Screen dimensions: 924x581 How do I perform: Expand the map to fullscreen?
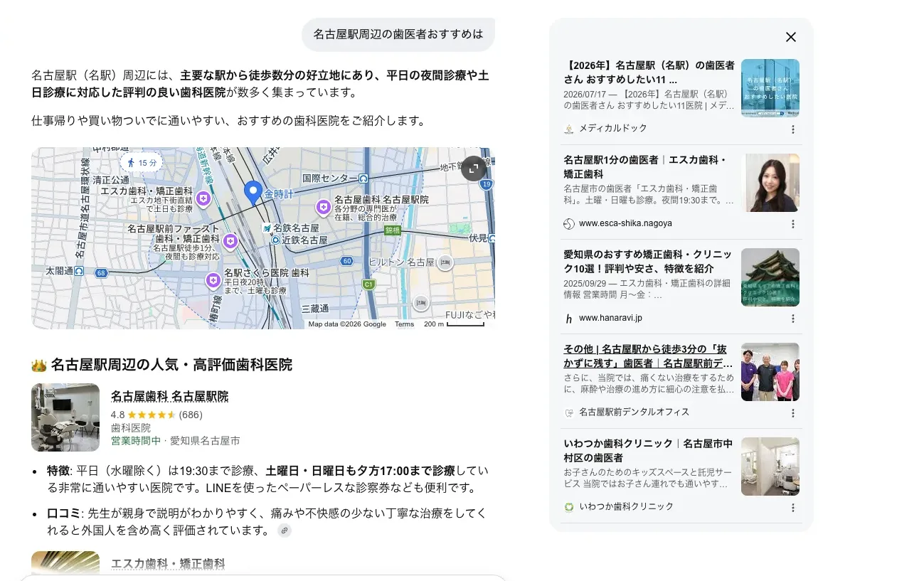tap(473, 169)
